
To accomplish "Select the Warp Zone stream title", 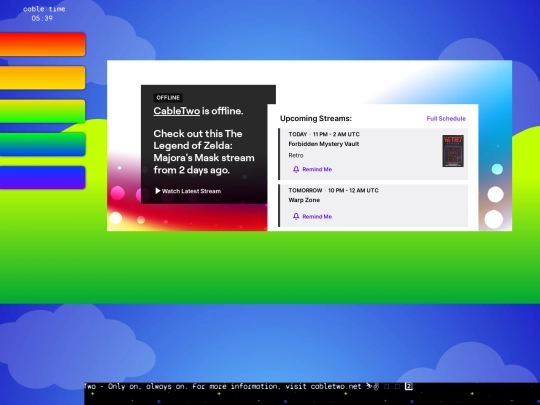I will pos(304,200).
